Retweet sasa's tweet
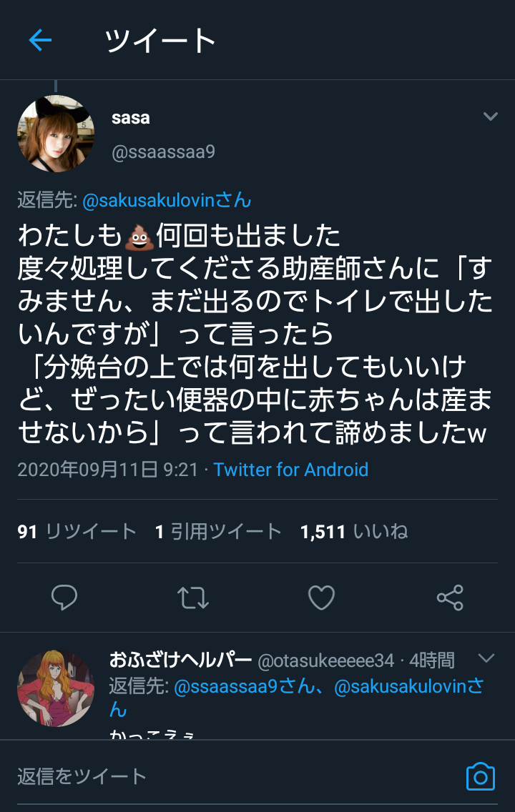 click(192, 597)
